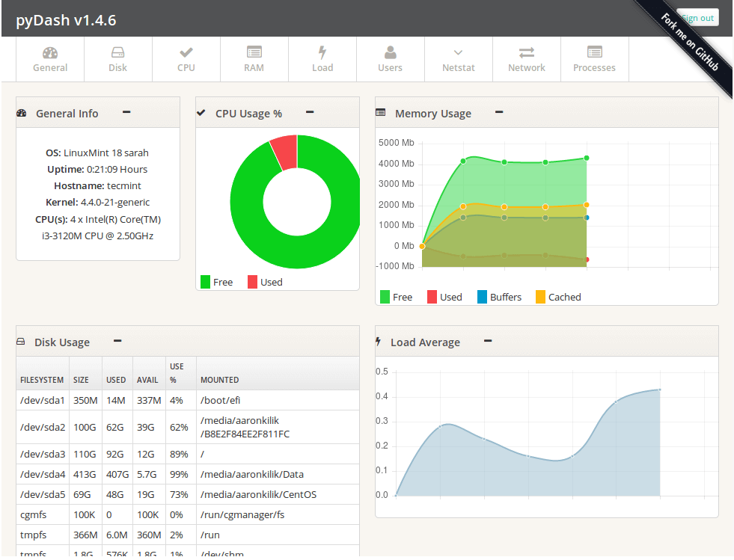This screenshot has height=560, width=734.
Task: Click the Buffers blue swatch in memory legend
Action: pos(482,297)
